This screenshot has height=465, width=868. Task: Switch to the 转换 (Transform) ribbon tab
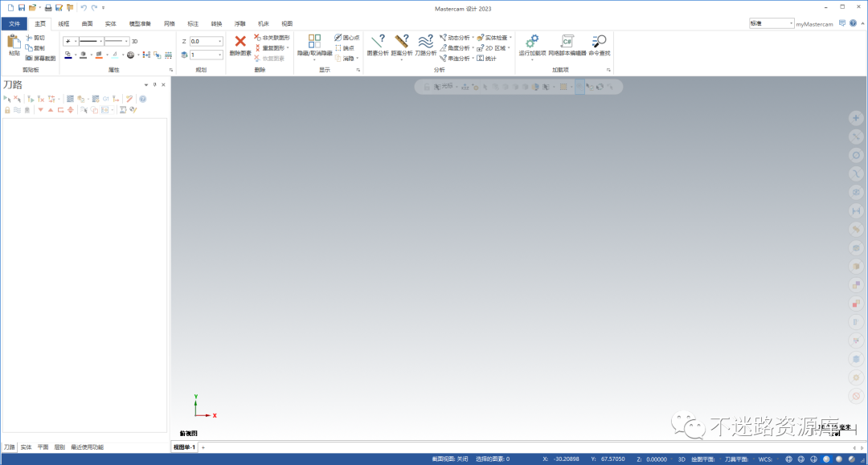tap(216, 24)
